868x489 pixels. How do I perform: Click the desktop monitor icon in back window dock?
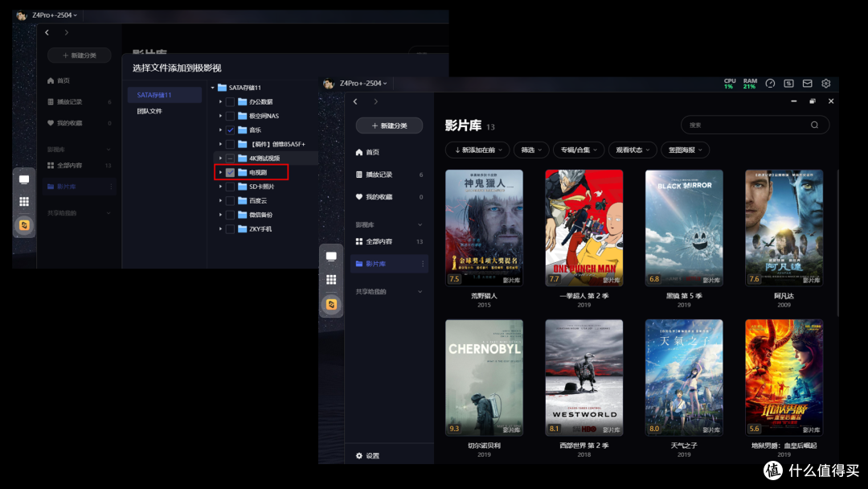coord(24,179)
